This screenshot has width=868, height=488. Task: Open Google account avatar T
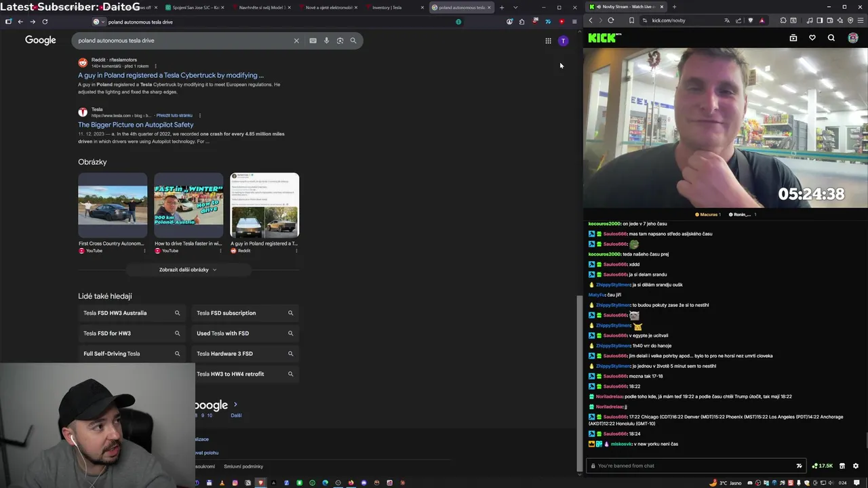pos(563,41)
